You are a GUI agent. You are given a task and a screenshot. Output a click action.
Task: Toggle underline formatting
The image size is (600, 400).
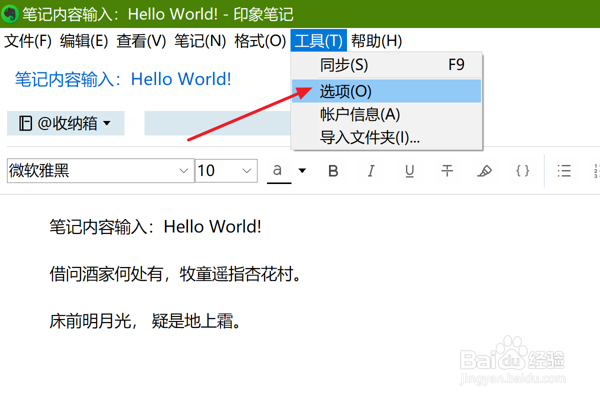(409, 171)
